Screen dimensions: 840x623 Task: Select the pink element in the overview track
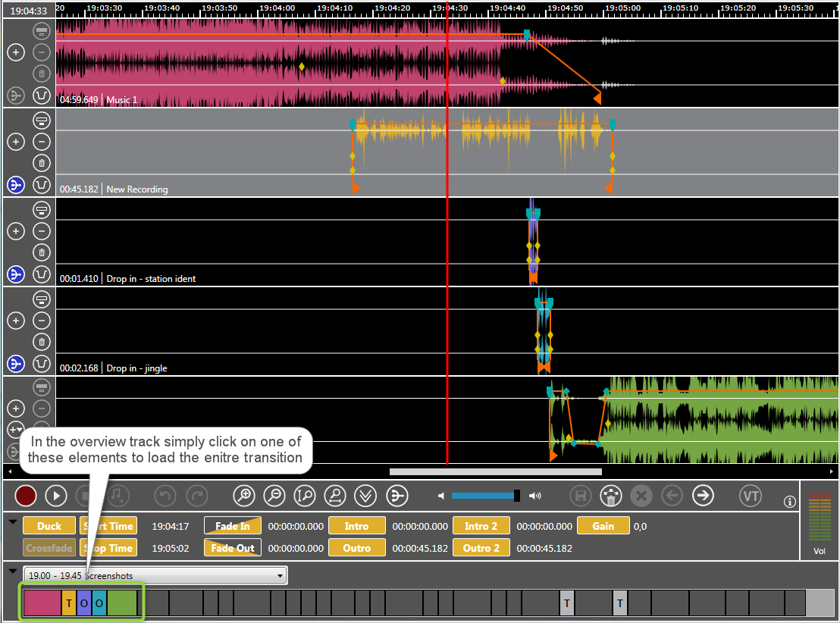(x=42, y=603)
